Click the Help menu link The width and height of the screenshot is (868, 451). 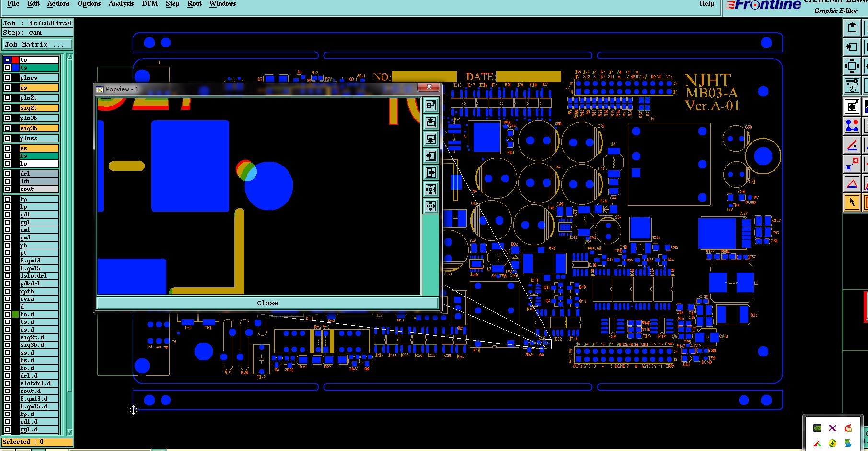pyautogui.click(x=706, y=4)
